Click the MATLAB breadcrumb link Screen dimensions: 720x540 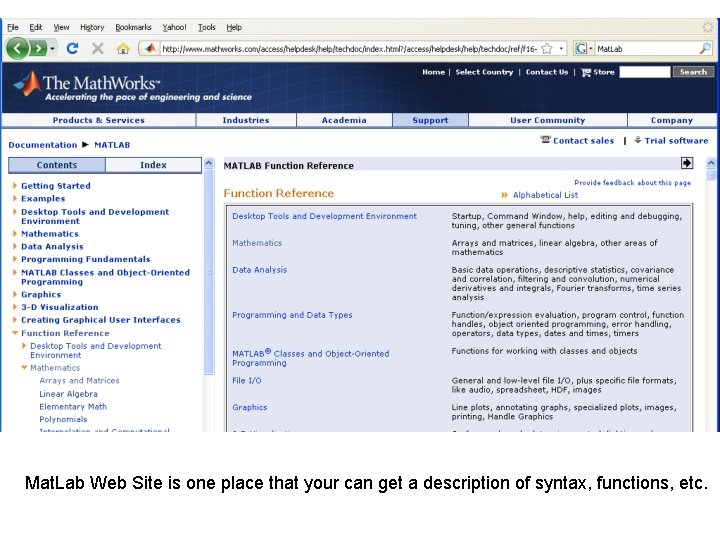pyautogui.click(x=112, y=145)
